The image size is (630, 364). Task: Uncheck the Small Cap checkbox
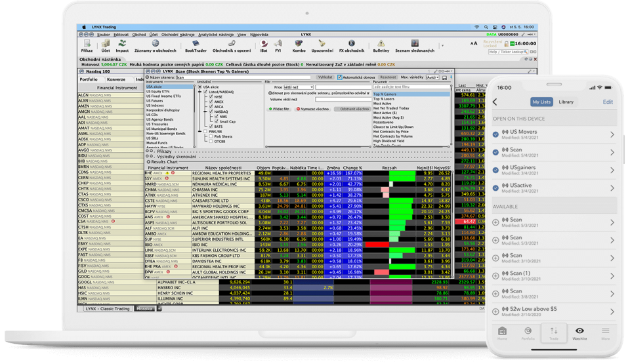tap(216, 121)
